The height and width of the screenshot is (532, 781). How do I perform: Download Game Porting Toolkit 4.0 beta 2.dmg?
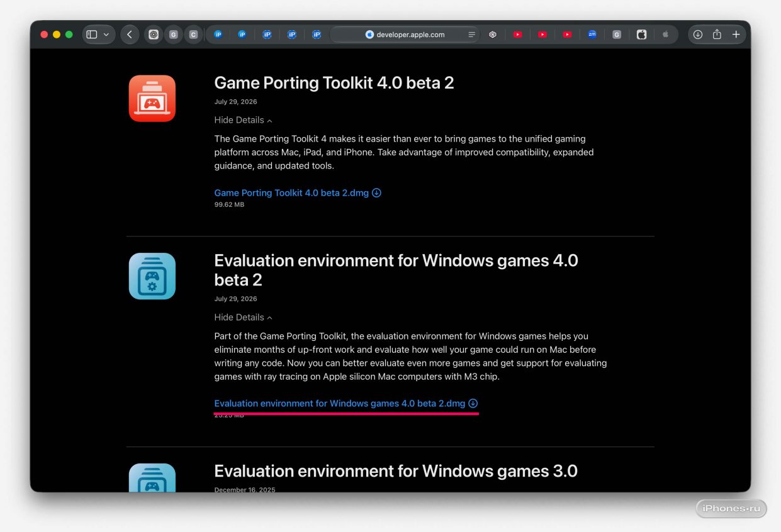(x=291, y=193)
